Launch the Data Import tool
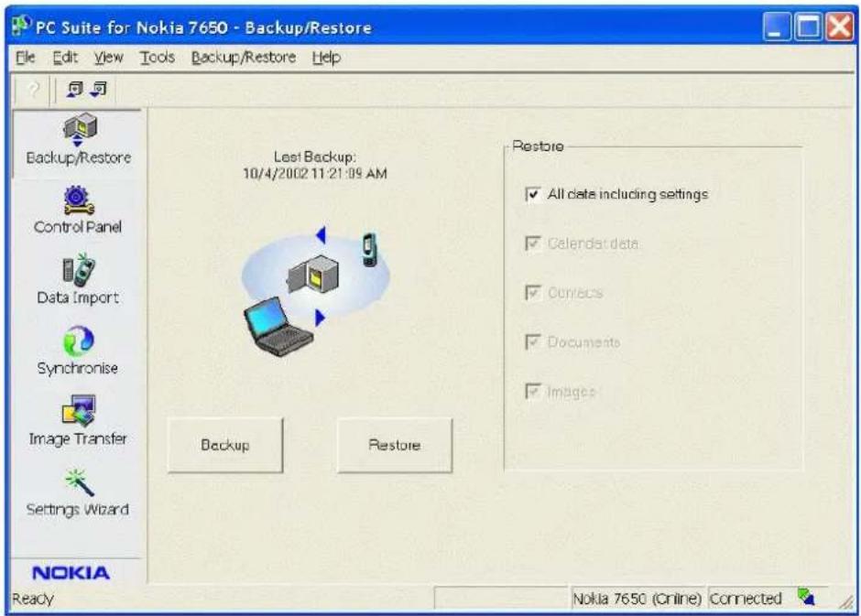Screen dimensions: 861x616 coord(78,280)
